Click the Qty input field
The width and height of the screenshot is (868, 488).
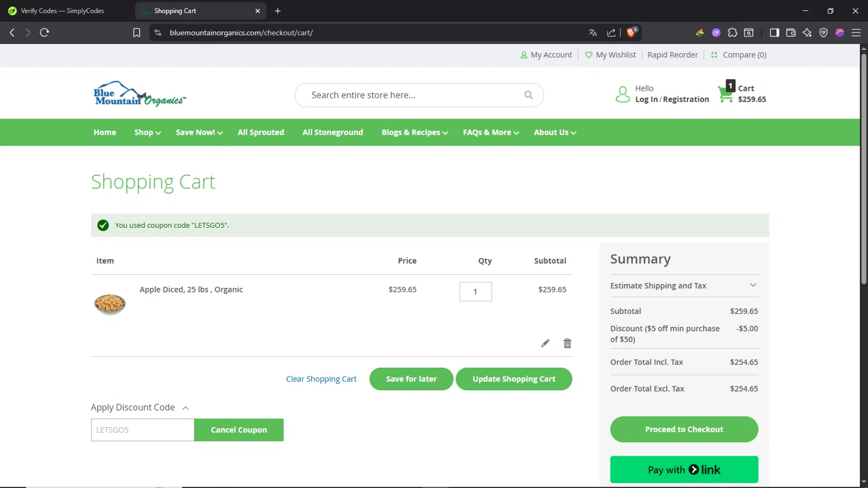(476, 292)
